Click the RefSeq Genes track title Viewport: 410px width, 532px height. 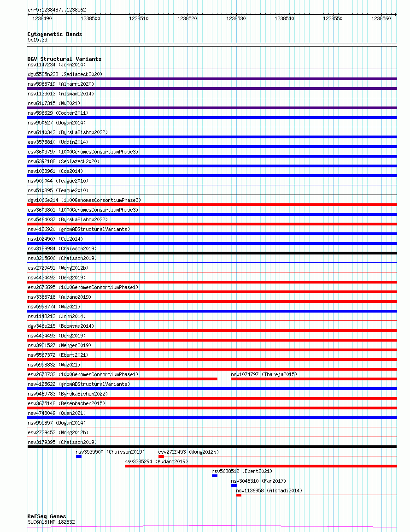pyautogui.click(x=47, y=516)
